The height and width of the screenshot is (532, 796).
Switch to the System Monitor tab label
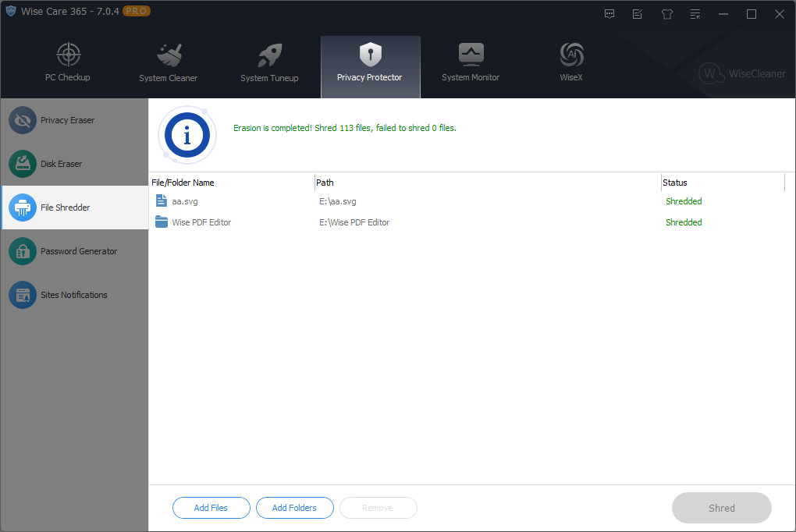pos(471,77)
